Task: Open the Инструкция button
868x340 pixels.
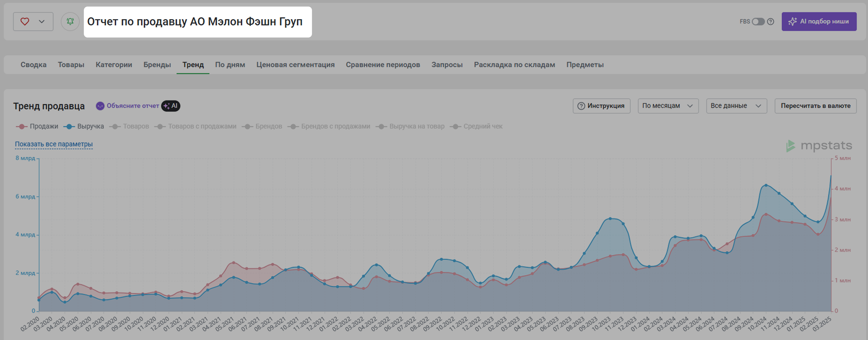Action: [x=601, y=106]
